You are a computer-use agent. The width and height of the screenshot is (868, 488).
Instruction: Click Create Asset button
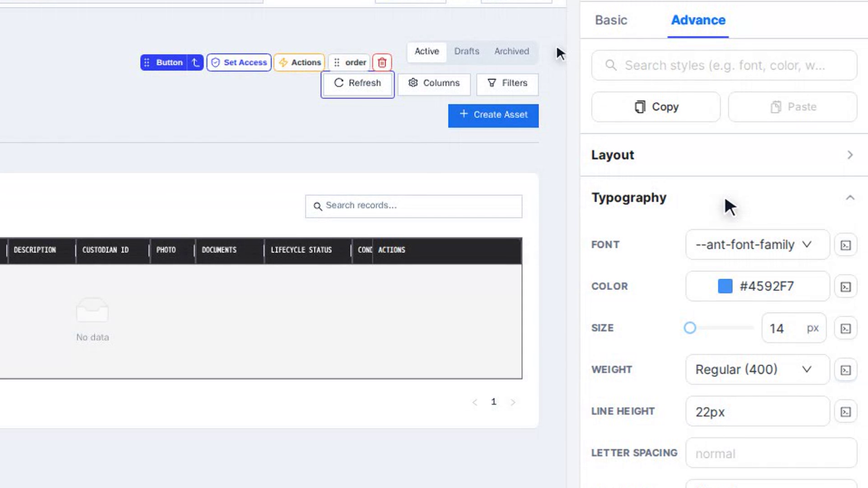[493, 116]
